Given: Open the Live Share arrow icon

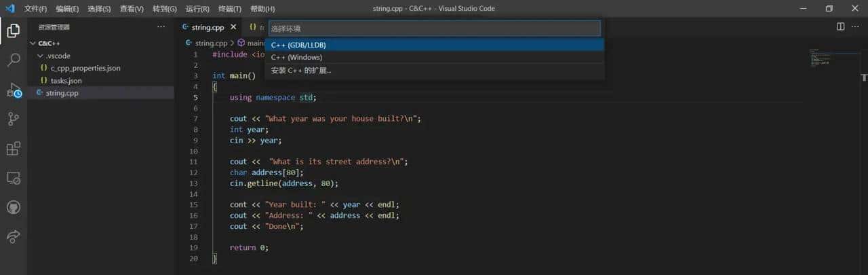Looking at the screenshot, I should pos(13,236).
